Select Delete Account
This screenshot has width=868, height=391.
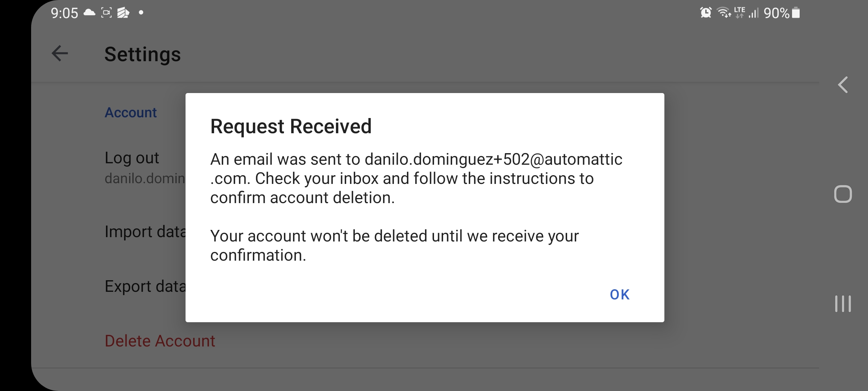coord(160,341)
